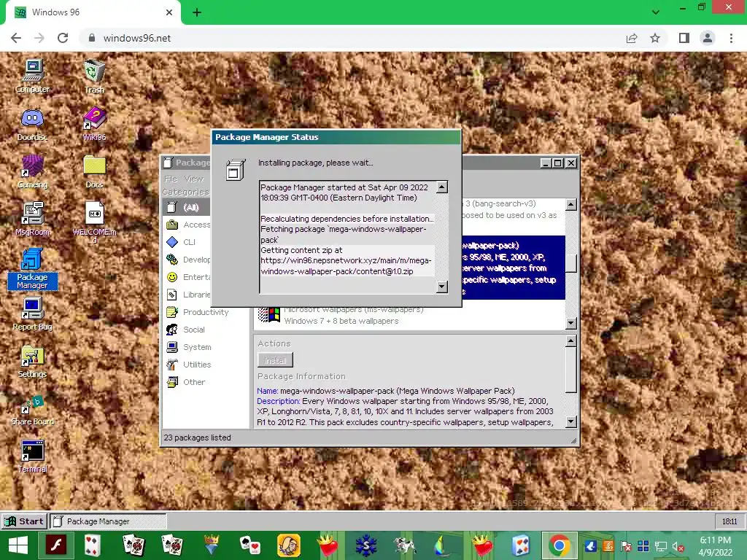Screen dimensions: 747x560
Task: Open the Docs folder icon
Action: (94, 171)
